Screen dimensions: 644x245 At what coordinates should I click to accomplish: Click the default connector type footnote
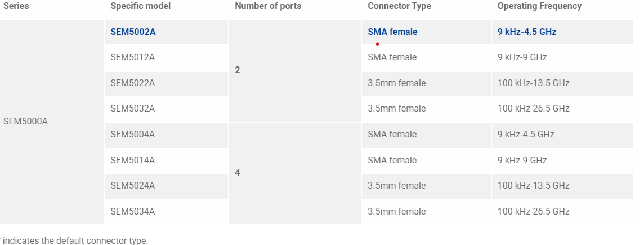(74, 240)
